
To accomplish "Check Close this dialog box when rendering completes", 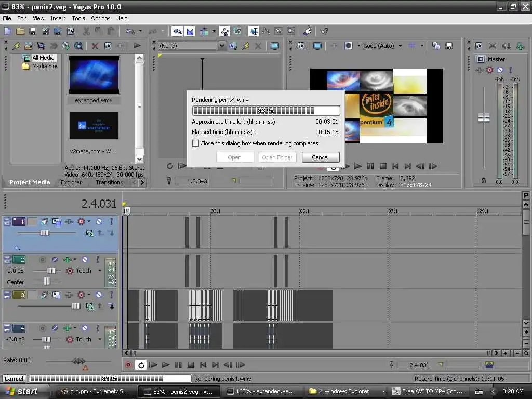I will coord(195,143).
